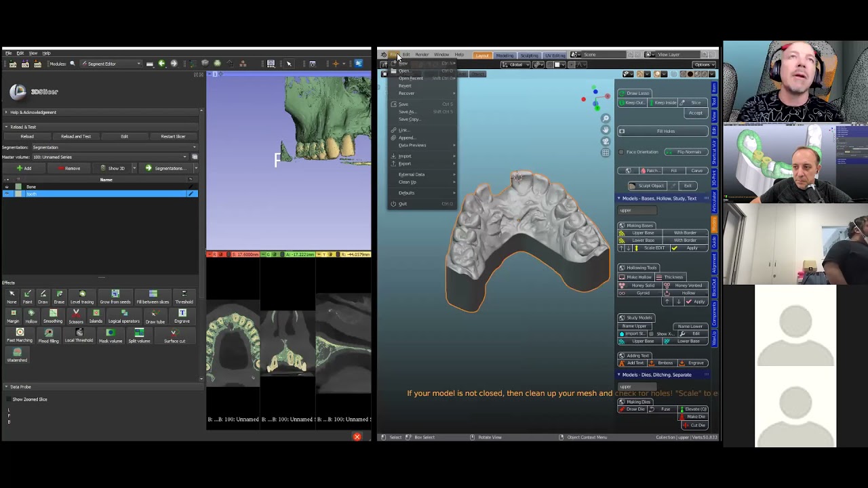This screenshot has width=868, height=488.
Task: Open the Segmentation selector dropdown
Action: 114,147
